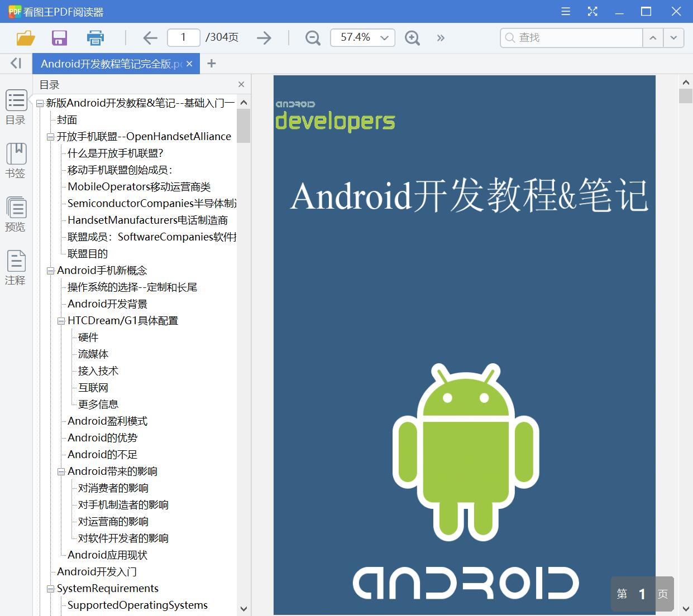Screen dimensions: 693x616
Task: Jump to the previous search result
Action: point(652,38)
